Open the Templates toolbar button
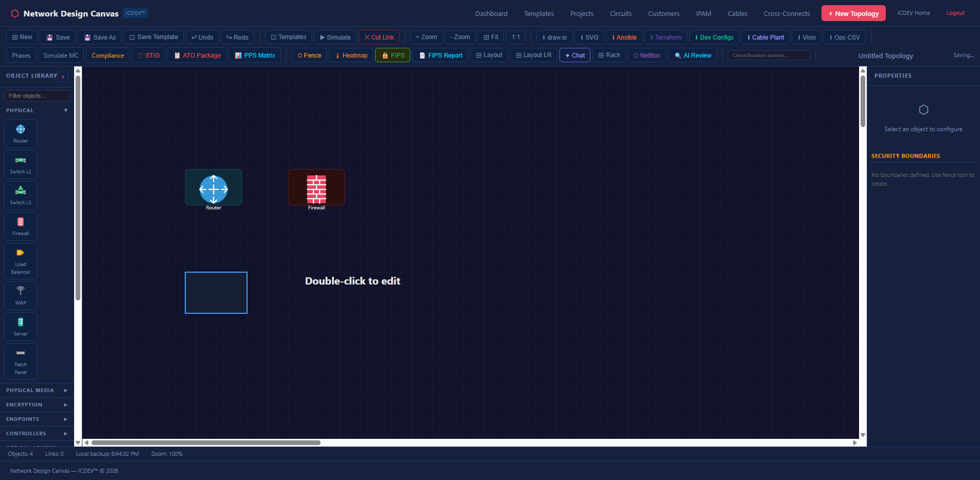Image resolution: width=980 pixels, height=480 pixels. point(288,37)
